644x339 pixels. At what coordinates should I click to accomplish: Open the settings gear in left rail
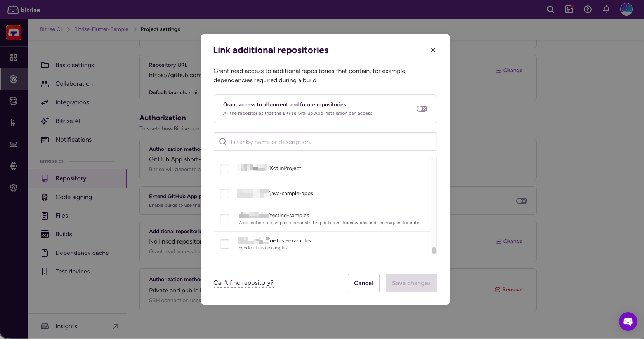pos(14,188)
